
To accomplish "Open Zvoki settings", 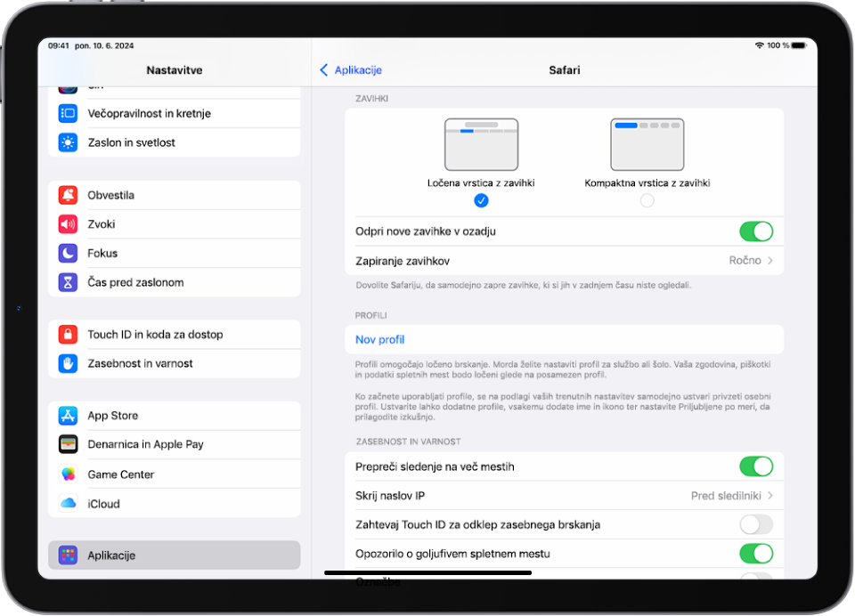I will [x=175, y=224].
